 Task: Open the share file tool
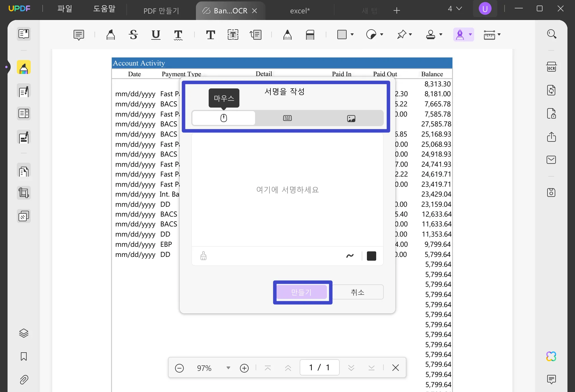click(x=552, y=137)
